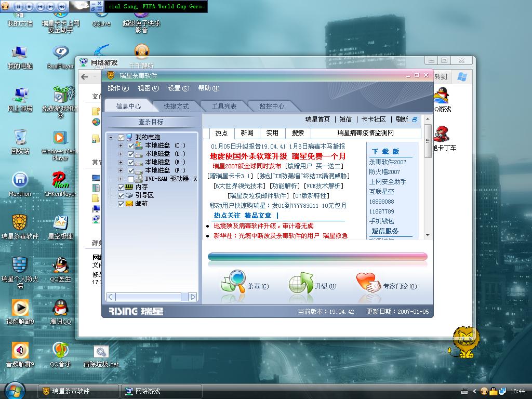The width and height of the screenshot is (532, 399).
Task: Open 瑞星首页 link
Action: 317,119
